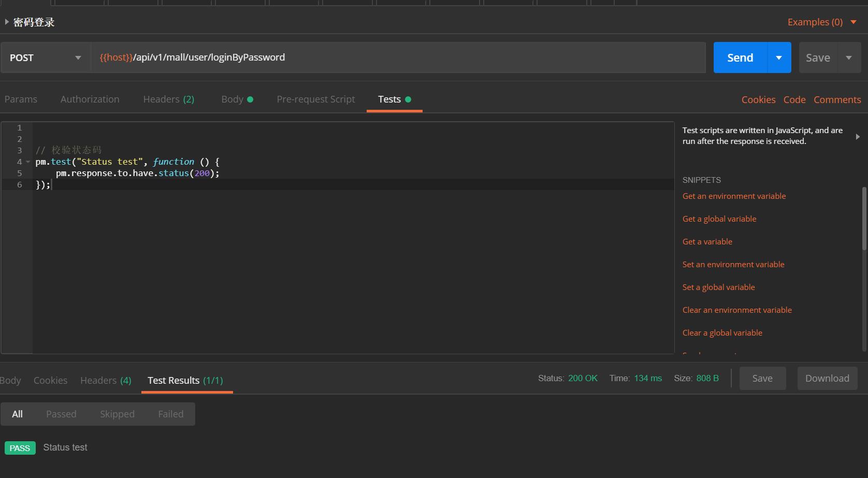Click the request URL input field

point(398,57)
